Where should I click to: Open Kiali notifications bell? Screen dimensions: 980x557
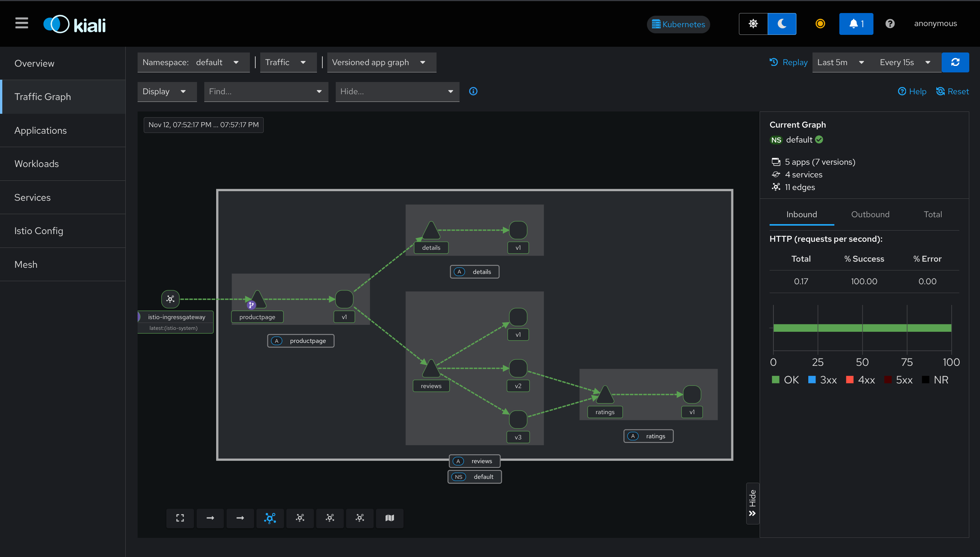click(x=855, y=23)
